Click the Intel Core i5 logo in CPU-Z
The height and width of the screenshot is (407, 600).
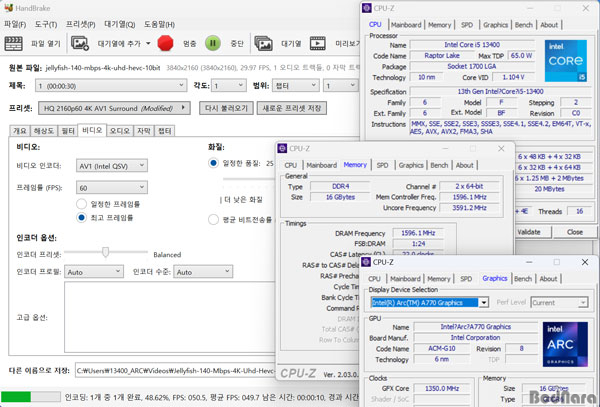(566, 61)
